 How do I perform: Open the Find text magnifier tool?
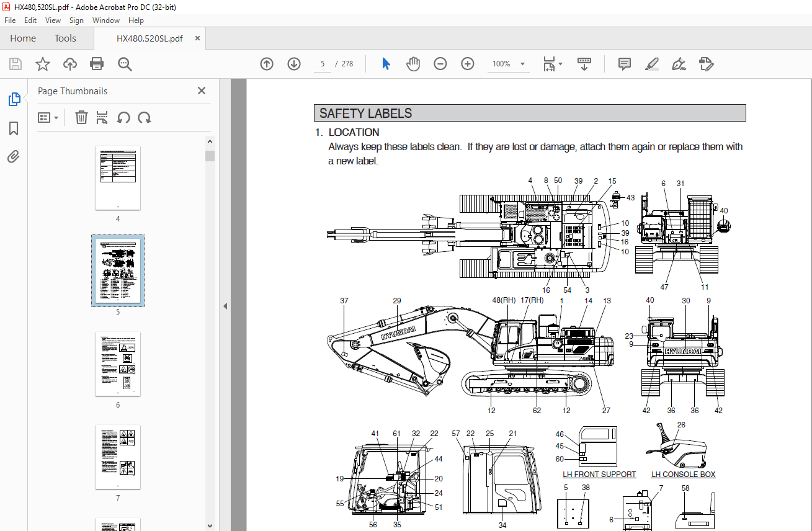[125, 64]
